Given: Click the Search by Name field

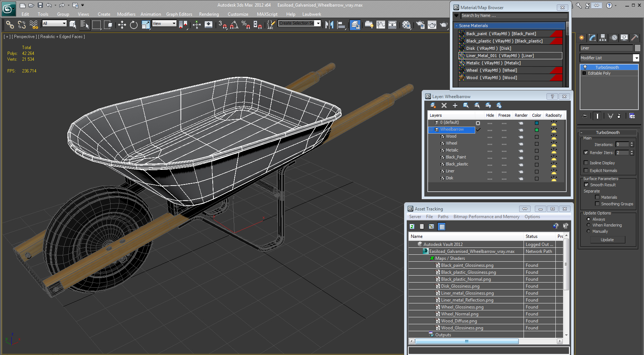Looking at the screenshot, I should 514,15.
